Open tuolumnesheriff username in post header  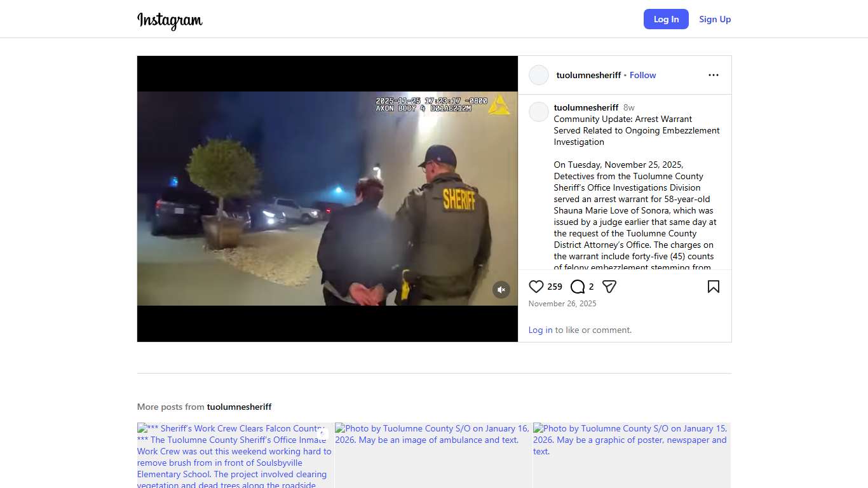[x=588, y=75]
